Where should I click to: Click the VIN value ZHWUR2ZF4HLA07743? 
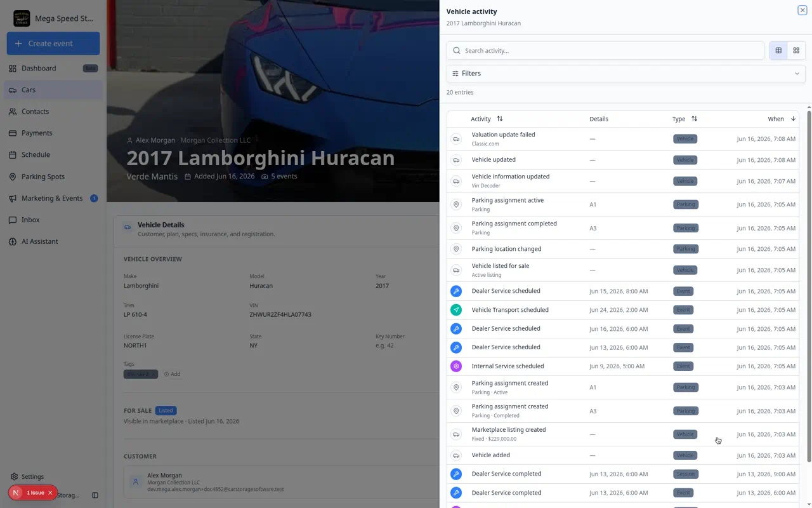(280, 314)
